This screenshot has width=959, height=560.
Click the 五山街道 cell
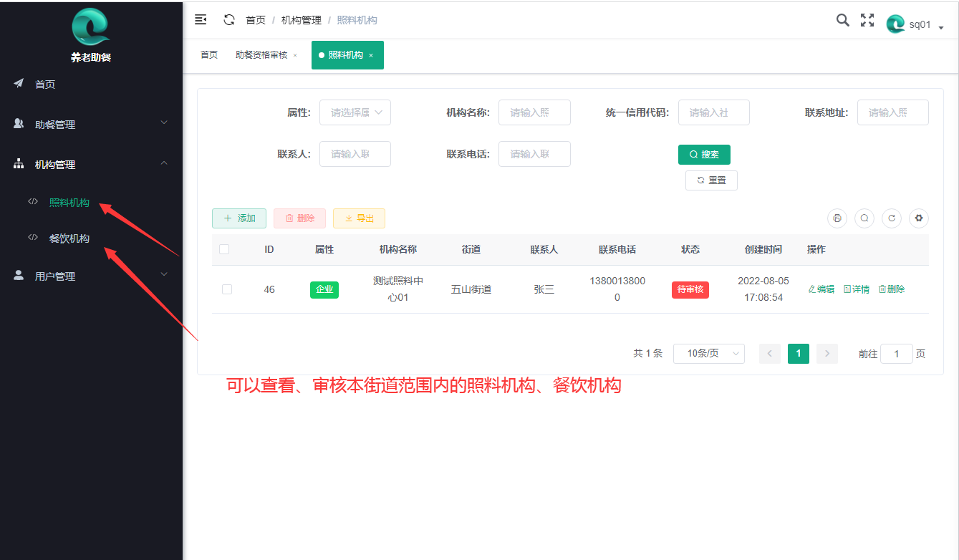click(471, 289)
